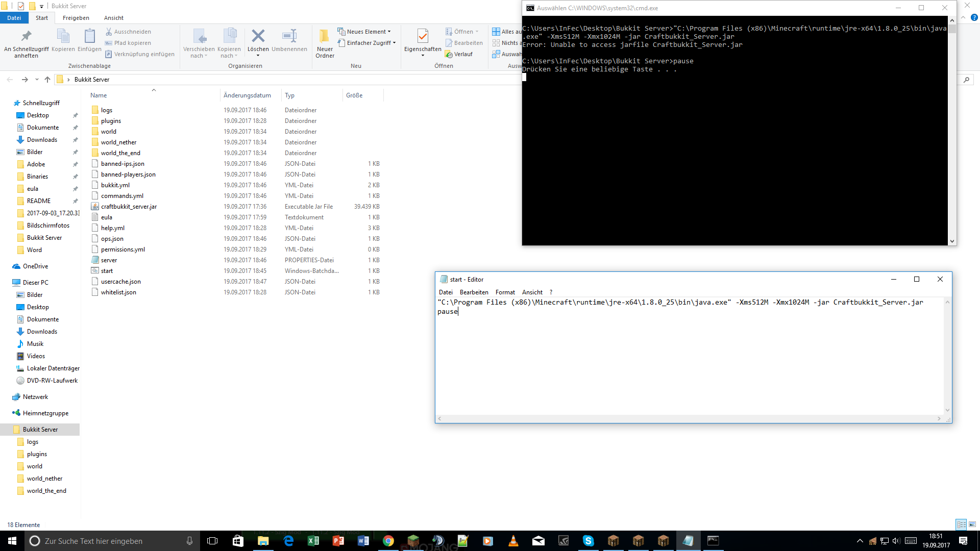
Task: Click the Task View taskbar icon
Action: (x=212, y=541)
